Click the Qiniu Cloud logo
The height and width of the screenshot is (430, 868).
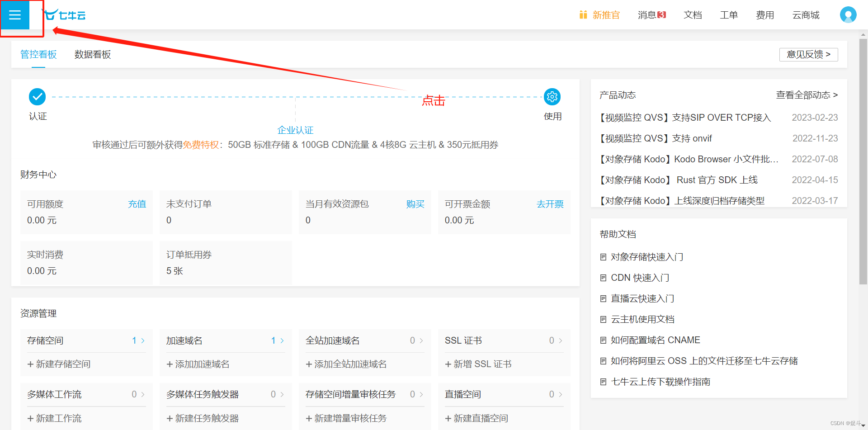[x=64, y=15]
